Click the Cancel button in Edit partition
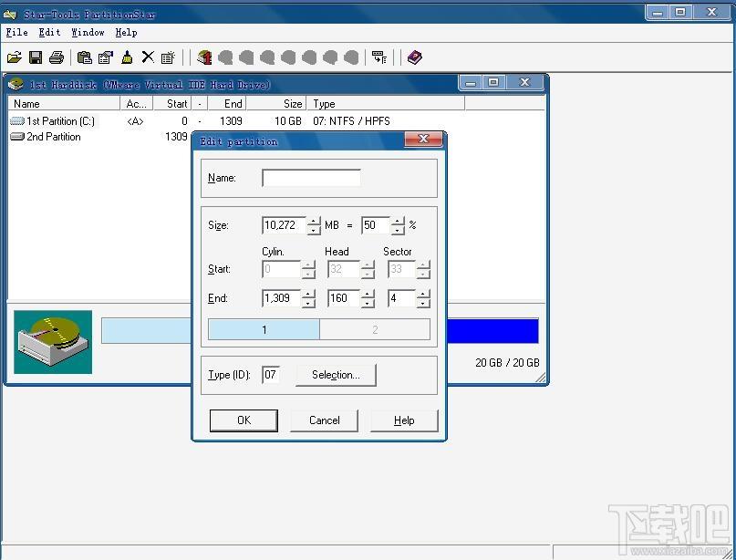The image size is (736, 560). pyautogui.click(x=325, y=420)
